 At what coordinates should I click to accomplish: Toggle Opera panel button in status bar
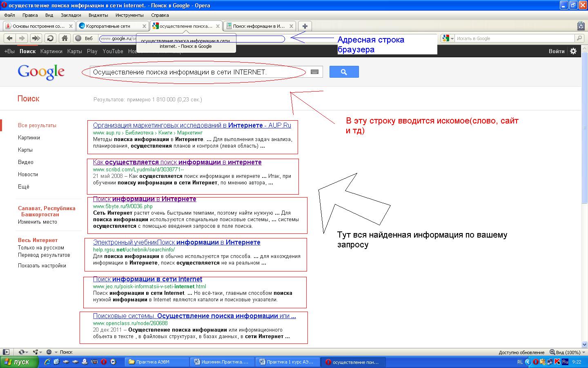(6, 352)
